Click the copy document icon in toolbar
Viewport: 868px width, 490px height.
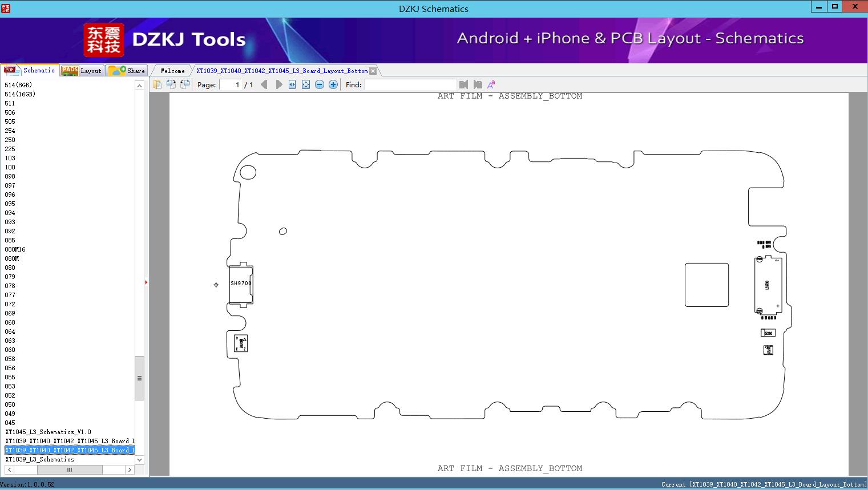158,84
